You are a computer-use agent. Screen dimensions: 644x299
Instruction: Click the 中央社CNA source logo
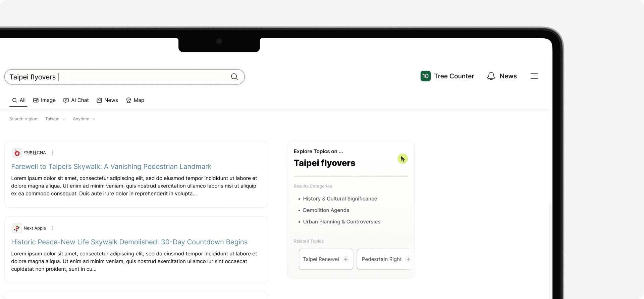tap(17, 153)
